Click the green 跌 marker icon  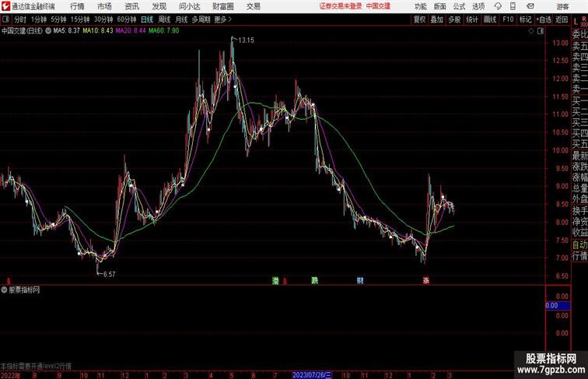pos(315,280)
